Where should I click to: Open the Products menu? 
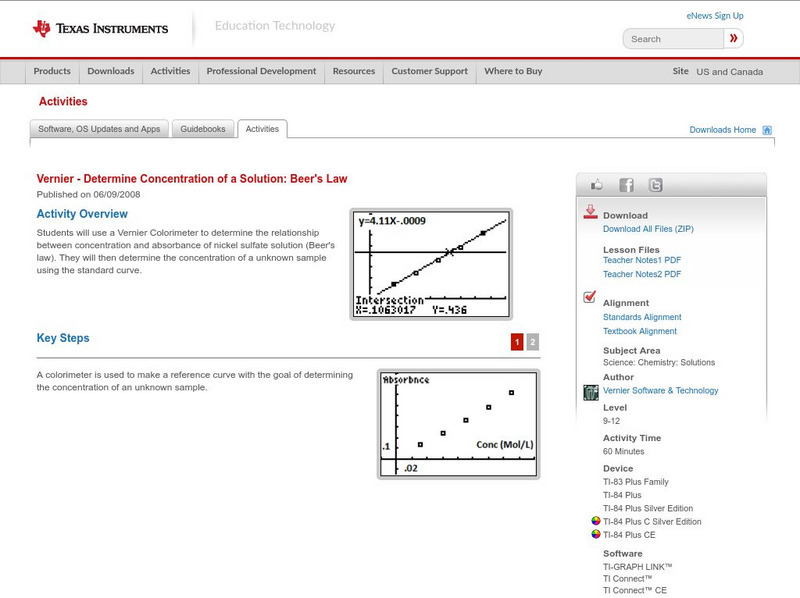pyautogui.click(x=51, y=71)
